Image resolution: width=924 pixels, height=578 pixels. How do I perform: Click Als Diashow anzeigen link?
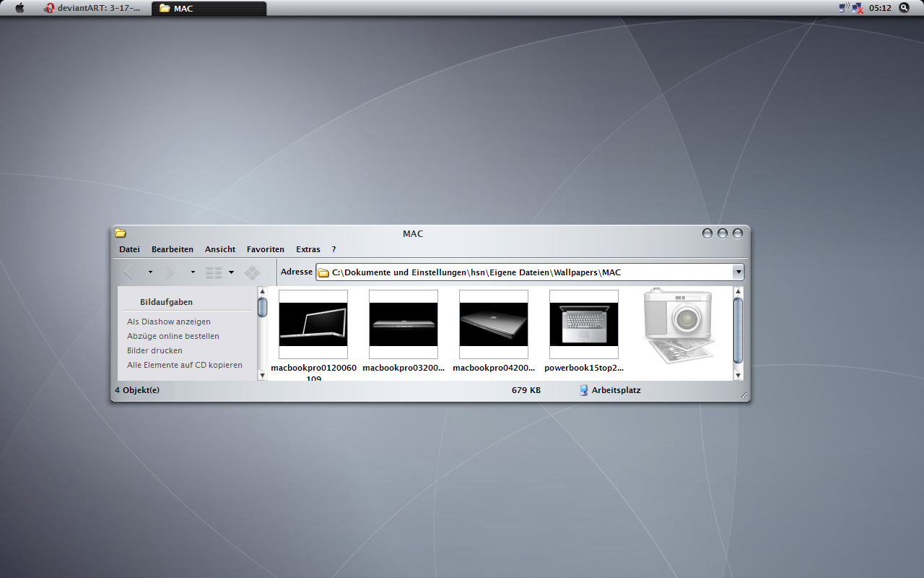[x=169, y=322]
